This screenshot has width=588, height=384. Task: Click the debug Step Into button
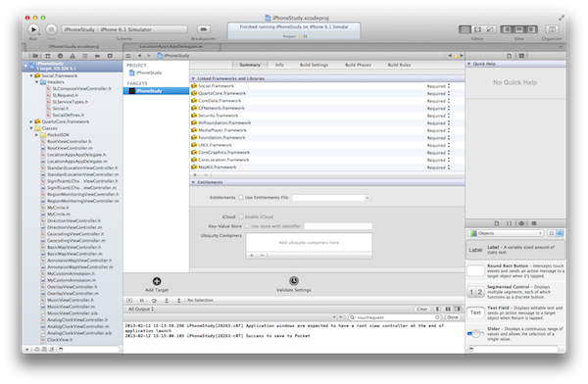(167, 301)
